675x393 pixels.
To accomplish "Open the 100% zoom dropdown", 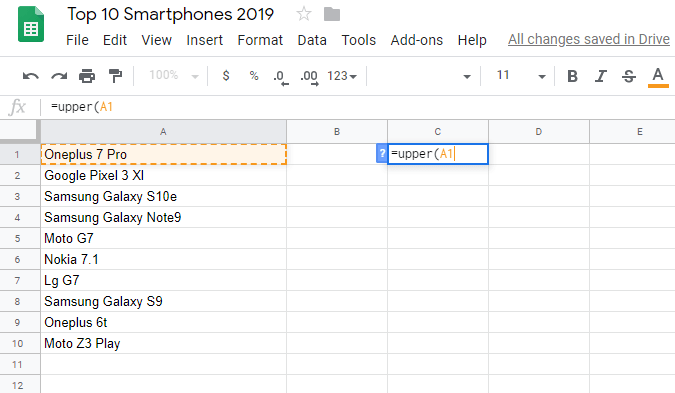I will coord(174,76).
